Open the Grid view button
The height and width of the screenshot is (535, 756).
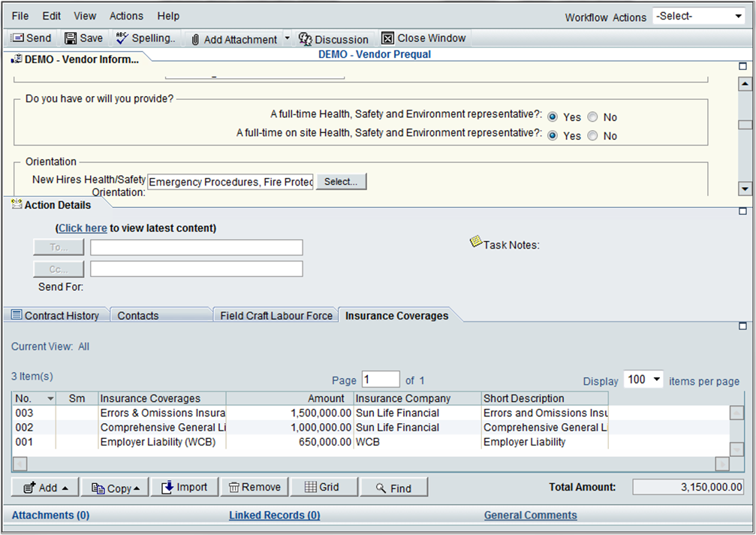tap(322, 487)
